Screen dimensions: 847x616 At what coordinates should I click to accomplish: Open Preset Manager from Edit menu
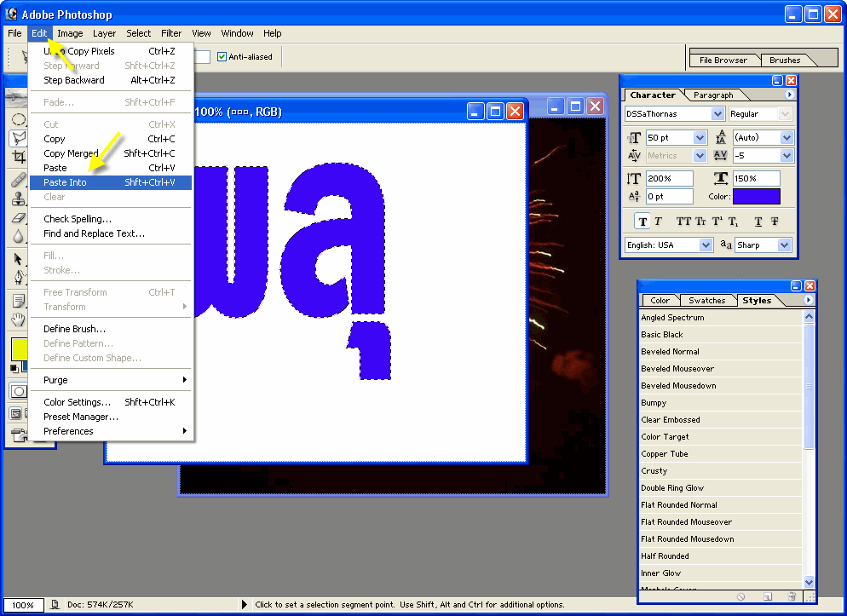pos(111,417)
